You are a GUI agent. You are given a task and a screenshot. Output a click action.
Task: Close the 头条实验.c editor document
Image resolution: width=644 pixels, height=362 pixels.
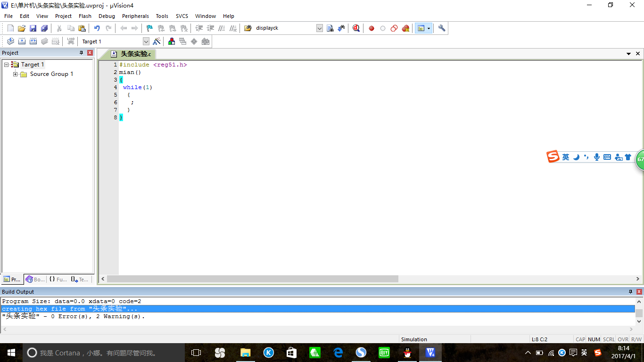638,54
